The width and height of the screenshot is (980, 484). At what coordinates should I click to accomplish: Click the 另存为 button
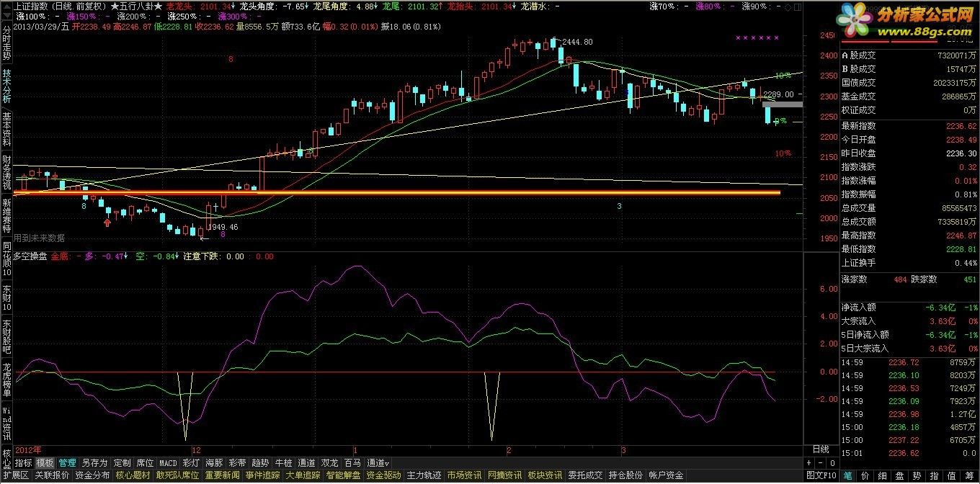pos(94,462)
